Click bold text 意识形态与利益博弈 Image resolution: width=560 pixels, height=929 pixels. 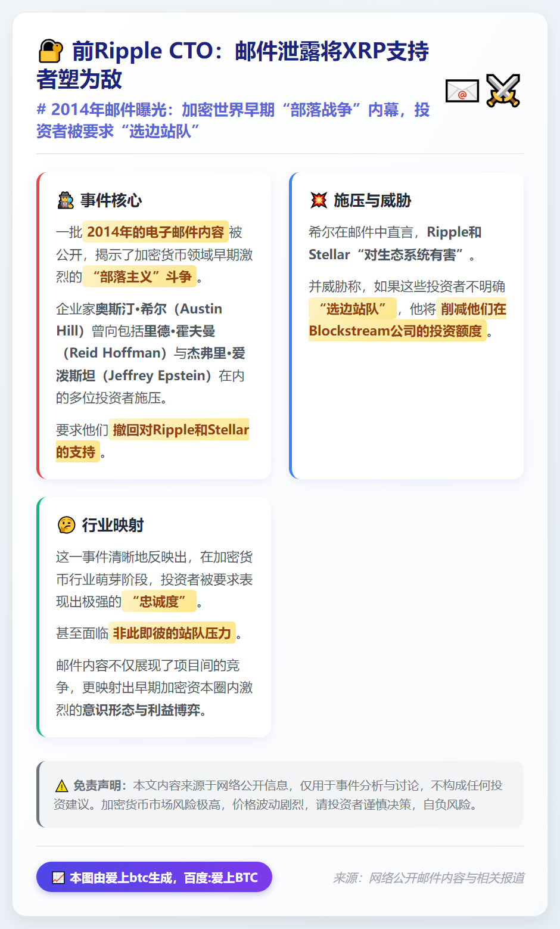(141, 710)
